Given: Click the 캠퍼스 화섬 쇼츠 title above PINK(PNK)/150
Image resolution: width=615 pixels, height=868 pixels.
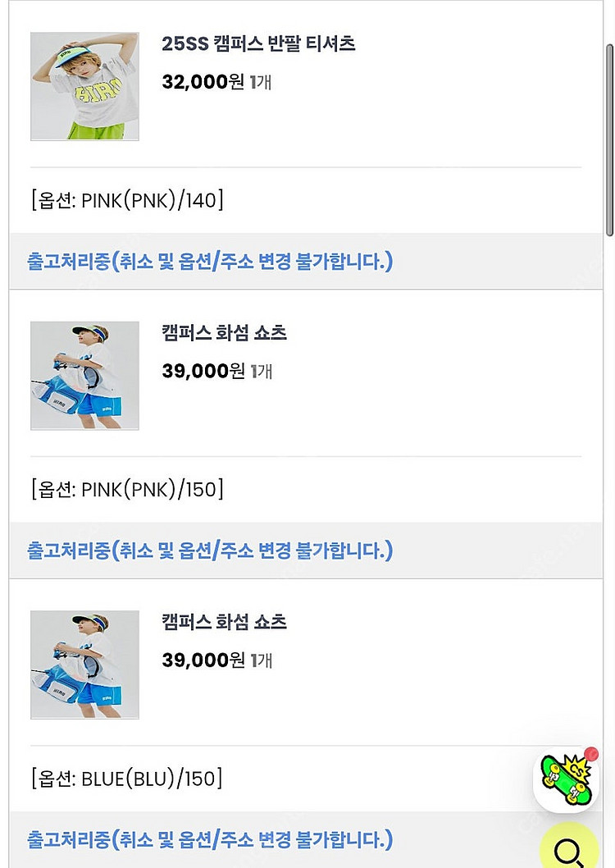Looking at the screenshot, I should tap(225, 333).
